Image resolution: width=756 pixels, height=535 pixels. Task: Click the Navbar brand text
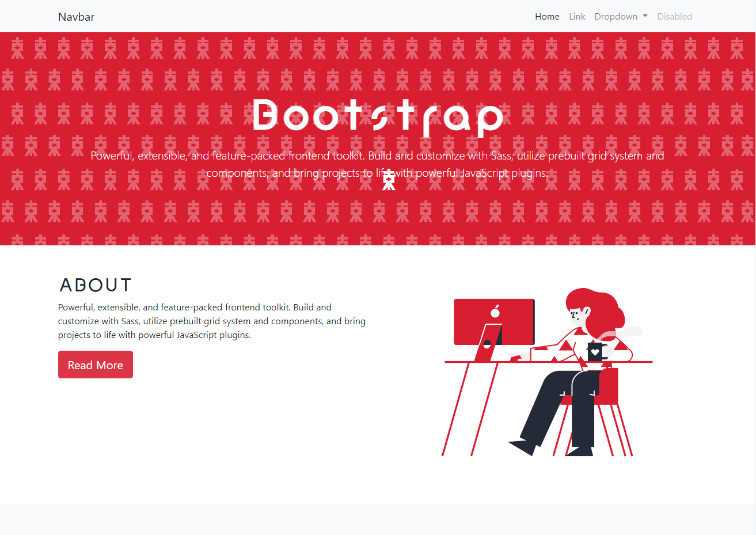point(76,16)
